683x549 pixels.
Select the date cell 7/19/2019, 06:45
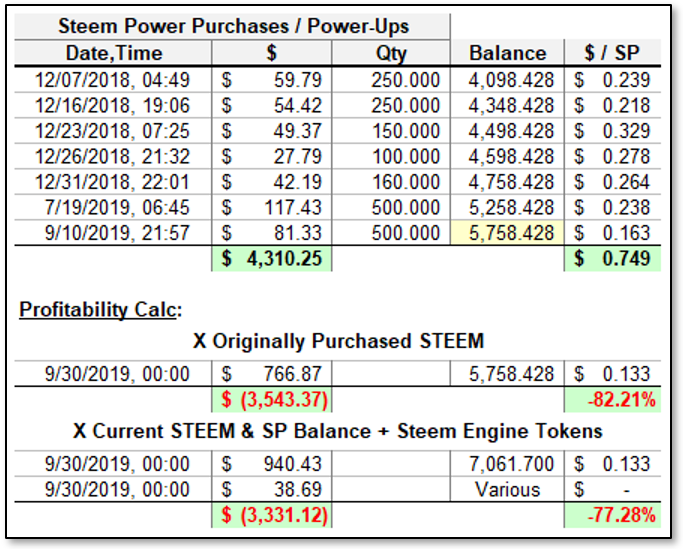[x=113, y=207]
